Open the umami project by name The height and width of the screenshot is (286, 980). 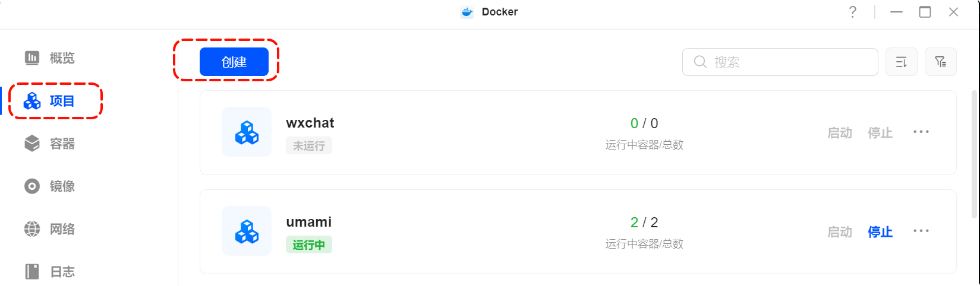coord(309,222)
